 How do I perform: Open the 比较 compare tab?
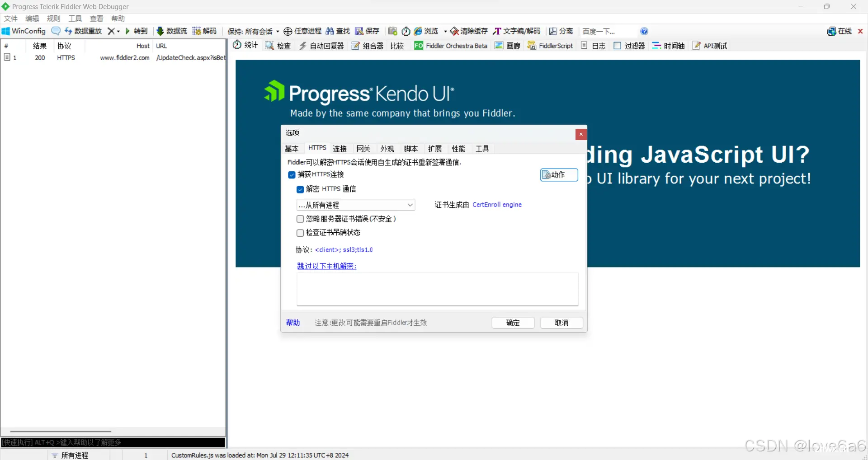[x=397, y=46]
